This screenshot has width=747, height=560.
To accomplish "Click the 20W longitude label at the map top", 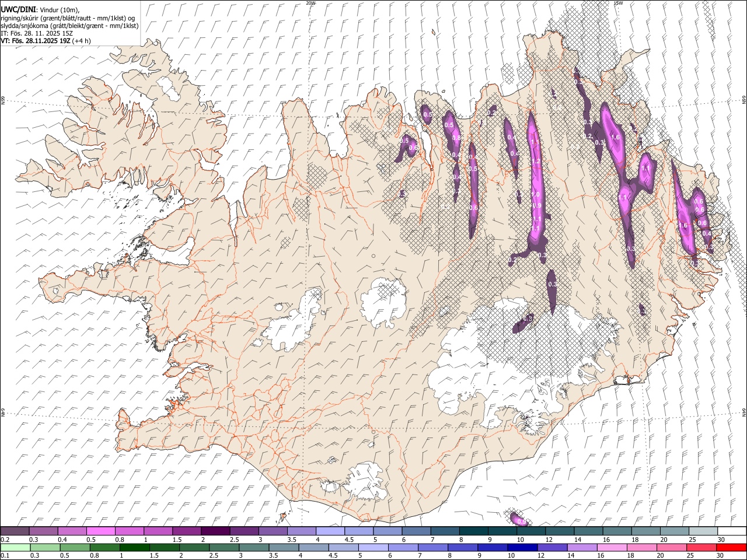I will click(x=311, y=3).
